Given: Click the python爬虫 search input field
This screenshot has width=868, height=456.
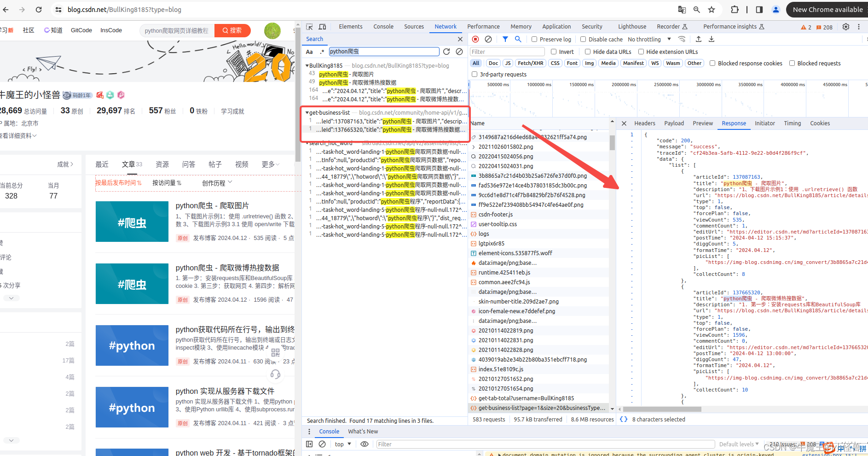Looking at the screenshot, I should (384, 52).
